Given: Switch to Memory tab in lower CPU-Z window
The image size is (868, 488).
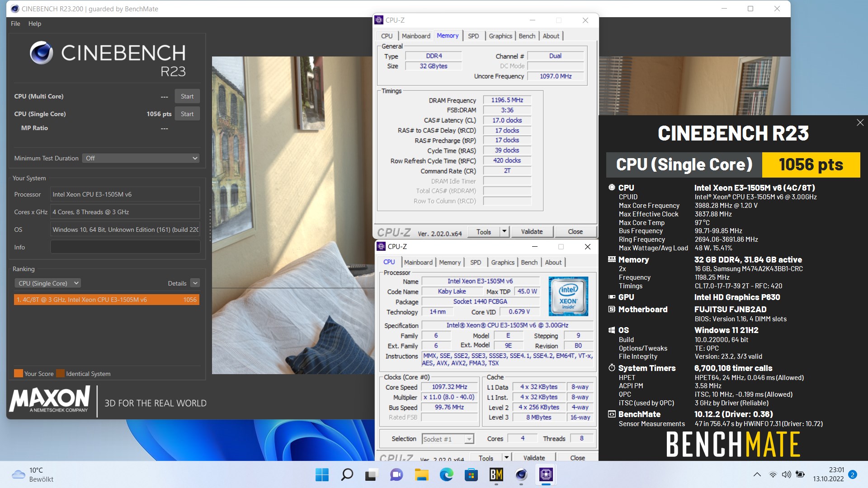Looking at the screenshot, I should pyautogui.click(x=450, y=262).
